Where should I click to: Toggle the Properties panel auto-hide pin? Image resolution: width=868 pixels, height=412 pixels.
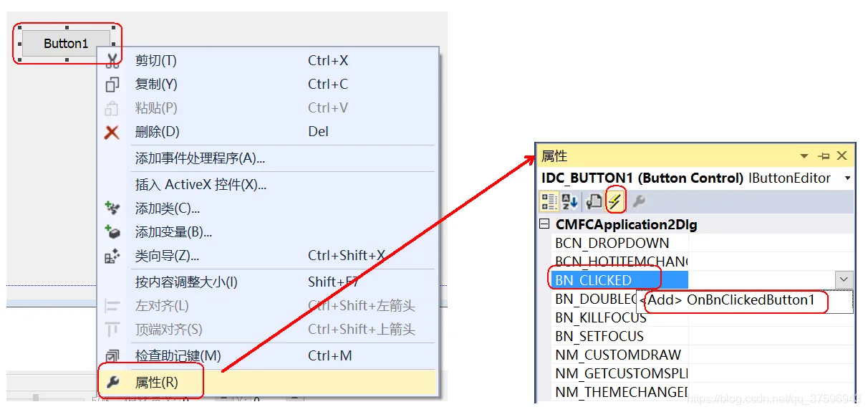click(824, 155)
